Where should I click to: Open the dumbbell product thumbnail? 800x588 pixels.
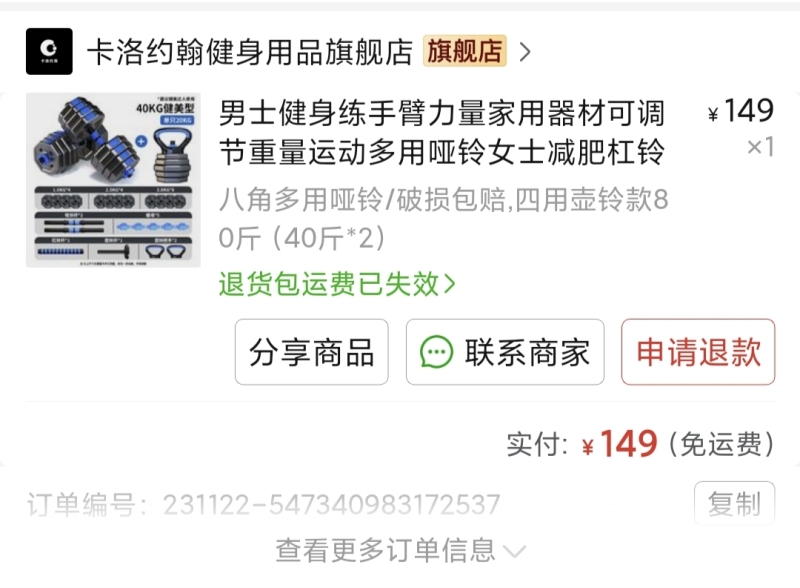point(113,180)
